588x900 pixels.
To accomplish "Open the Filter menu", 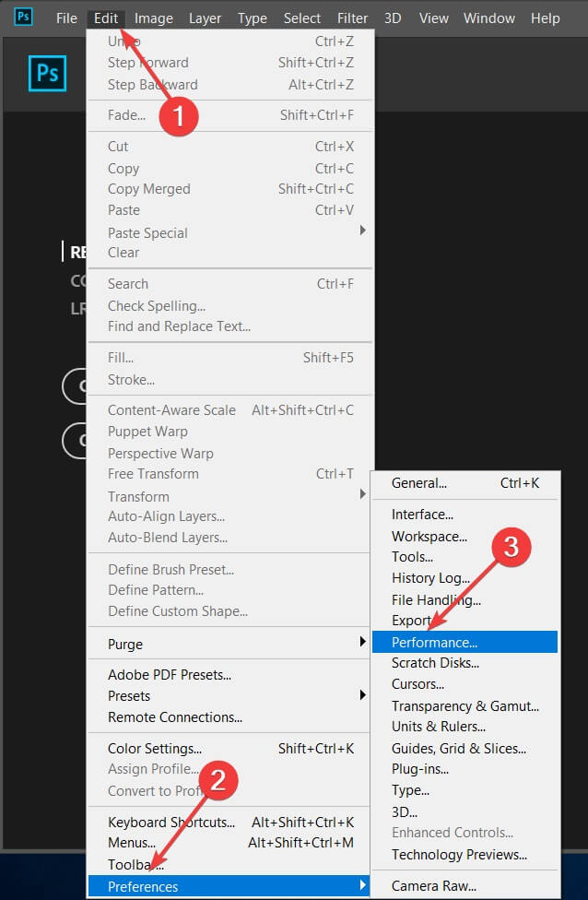I will pos(352,18).
